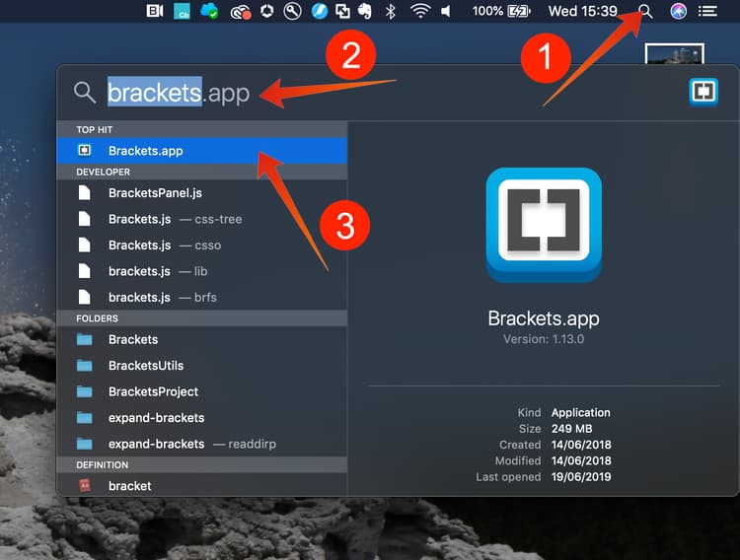Click the hexagon-shaped menu bar icon
Image resolution: width=740 pixels, height=560 pixels.
(267, 11)
